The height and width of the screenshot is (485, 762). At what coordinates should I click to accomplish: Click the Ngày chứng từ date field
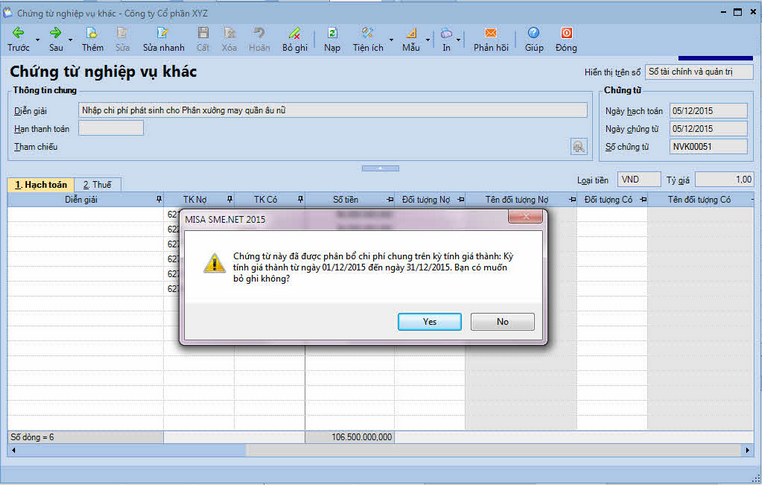[x=709, y=129]
